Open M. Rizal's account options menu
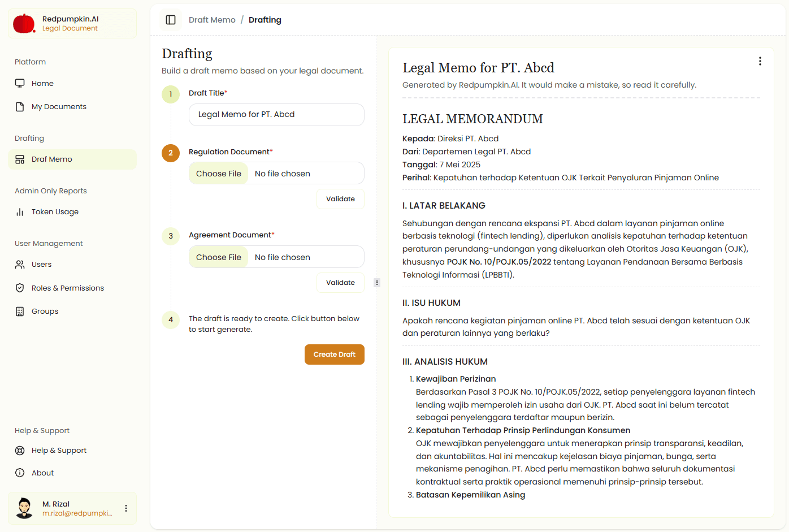789x532 pixels. click(125, 508)
